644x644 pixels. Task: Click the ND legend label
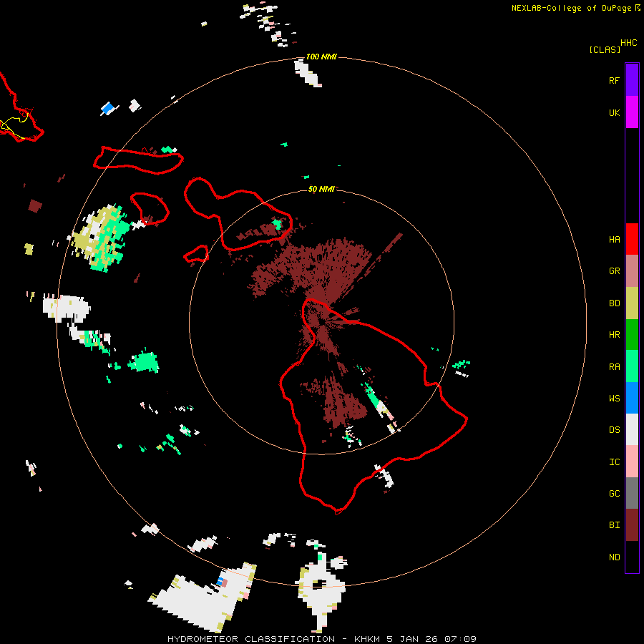point(614,557)
